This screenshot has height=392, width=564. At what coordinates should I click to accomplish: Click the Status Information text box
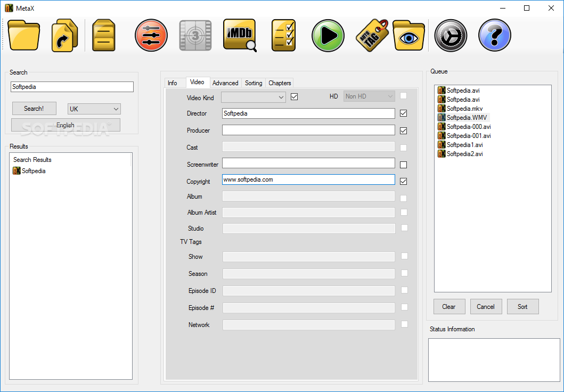click(494, 360)
